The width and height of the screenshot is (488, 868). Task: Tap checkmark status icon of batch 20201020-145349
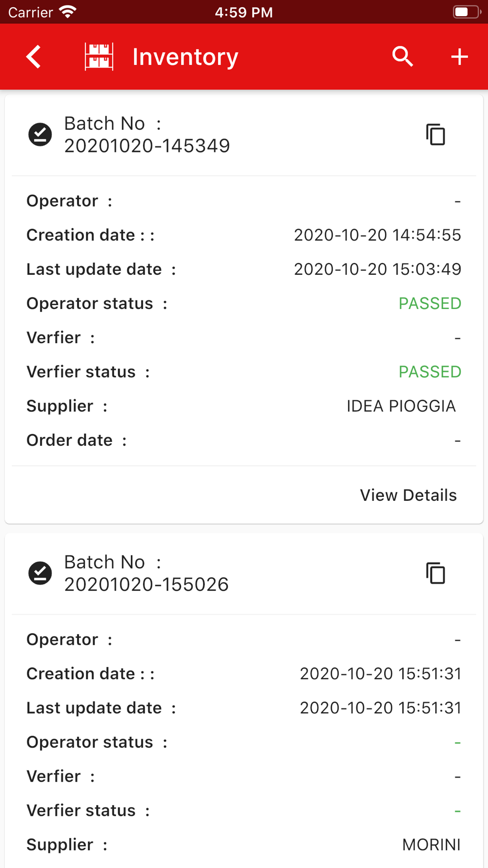tap(40, 134)
